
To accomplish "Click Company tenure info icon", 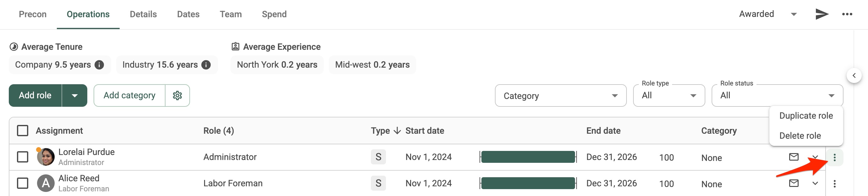I will tap(100, 65).
